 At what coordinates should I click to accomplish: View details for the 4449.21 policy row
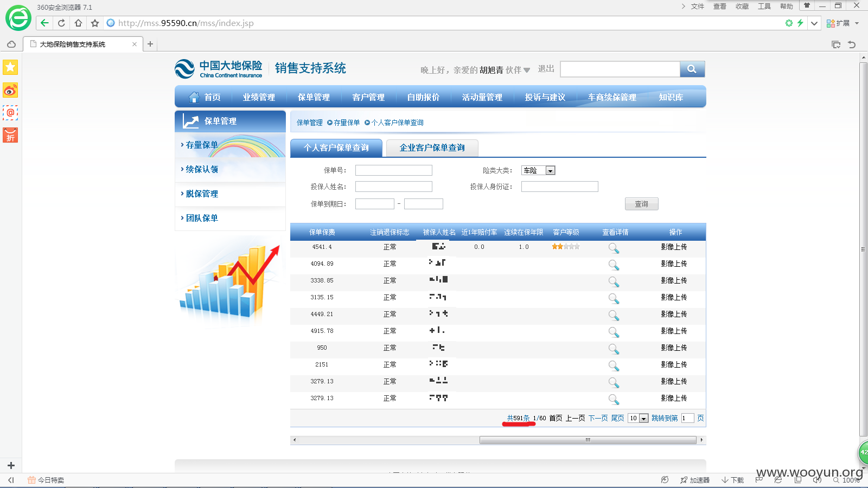click(x=614, y=315)
